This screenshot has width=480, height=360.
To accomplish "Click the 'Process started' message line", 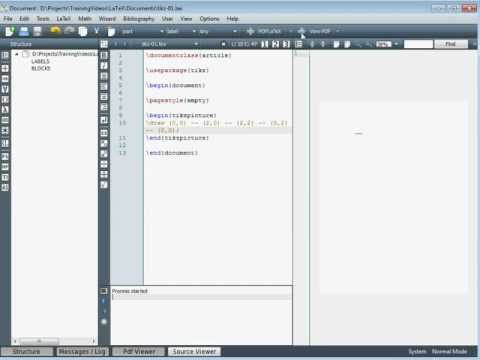I will [x=130, y=291].
